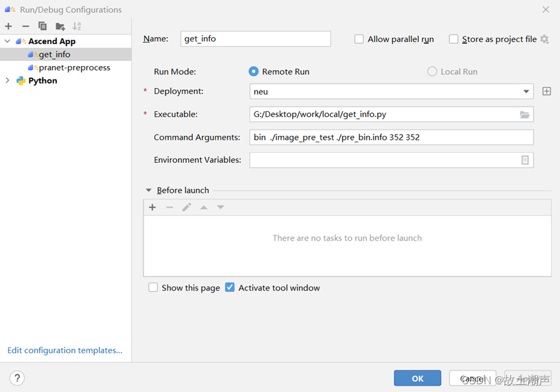Collapse the Before launch section
This screenshot has height=392, width=560.
pyautogui.click(x=148, y=190)
